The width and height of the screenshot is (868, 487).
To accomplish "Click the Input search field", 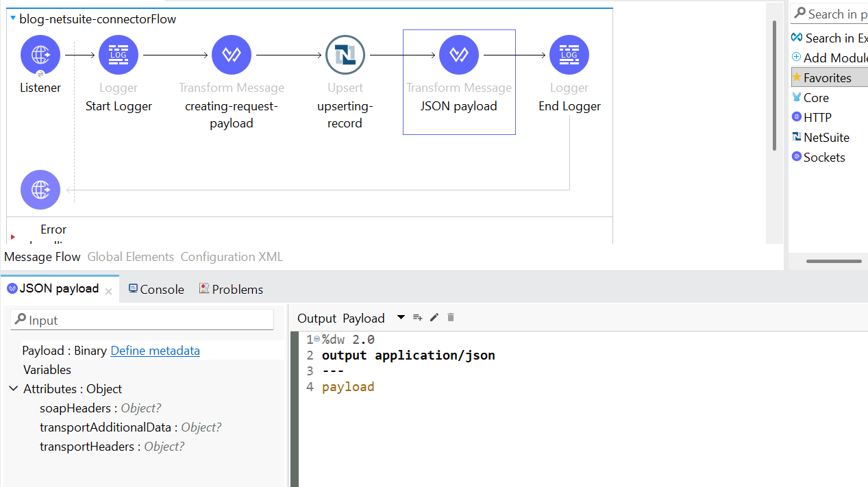I will pos(142,320).
